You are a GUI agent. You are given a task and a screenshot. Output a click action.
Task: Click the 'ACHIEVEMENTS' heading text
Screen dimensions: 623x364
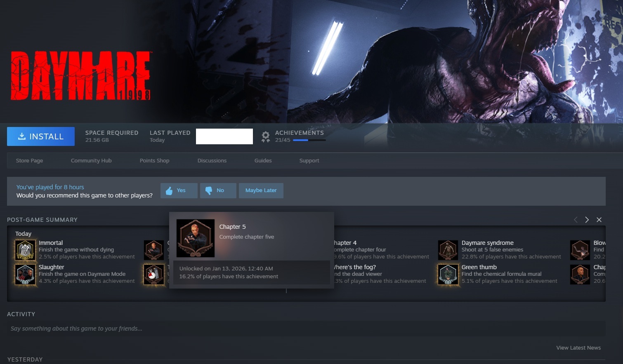300,133
